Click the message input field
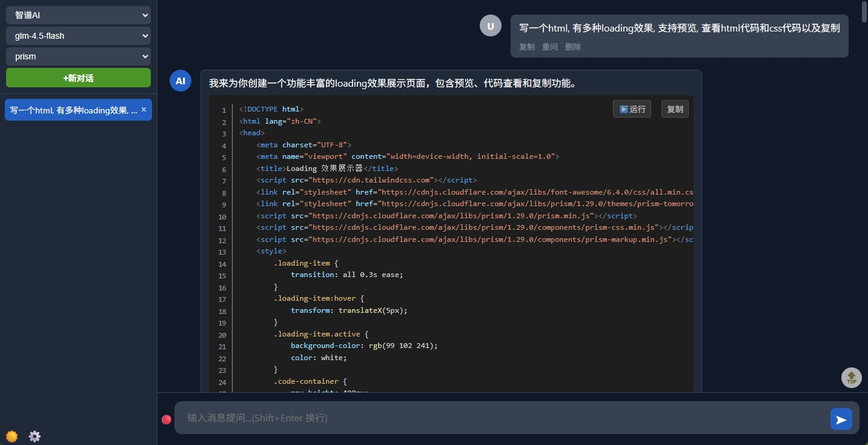This screenshot has height=445, width=868. coord(502,418)
